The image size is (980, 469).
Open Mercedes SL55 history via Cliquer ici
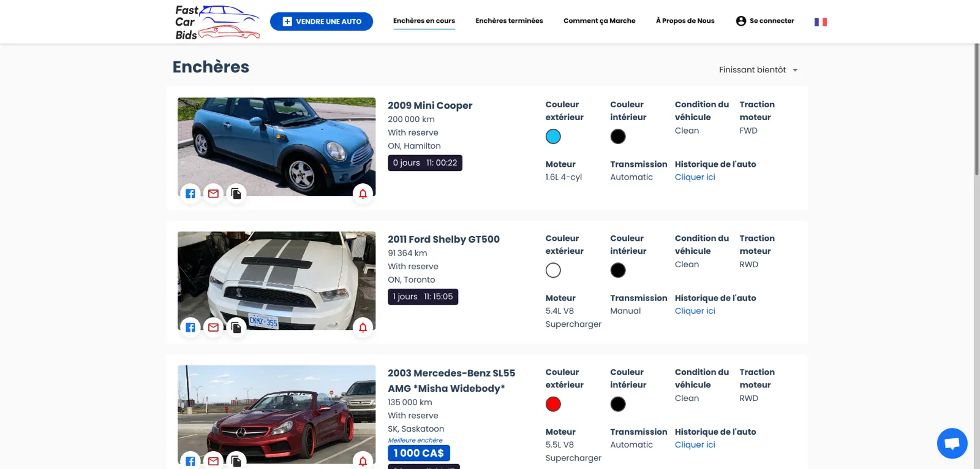point(695,444)
